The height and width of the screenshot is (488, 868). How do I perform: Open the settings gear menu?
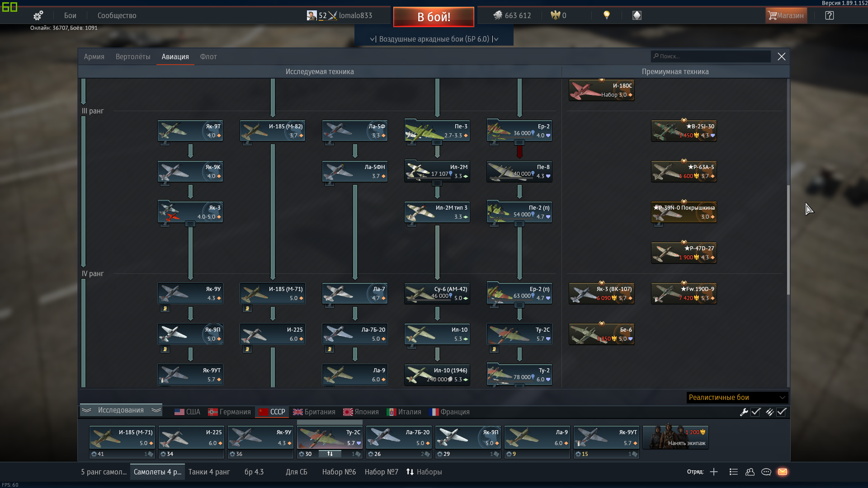click(38, 15)
